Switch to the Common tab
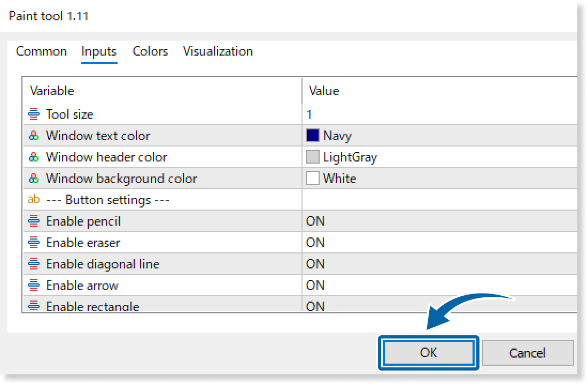The height and width of the screenshot is (385, 588). (x=42, y=51)
